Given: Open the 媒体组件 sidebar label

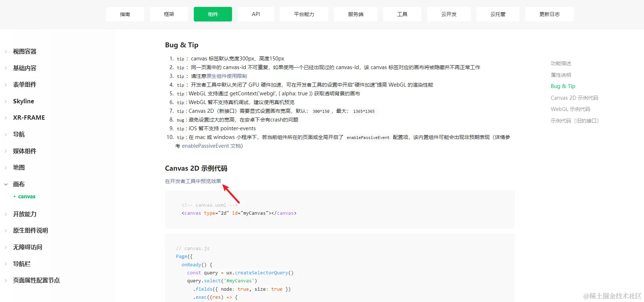Looking at the screenshot, I should pos(25,151).
